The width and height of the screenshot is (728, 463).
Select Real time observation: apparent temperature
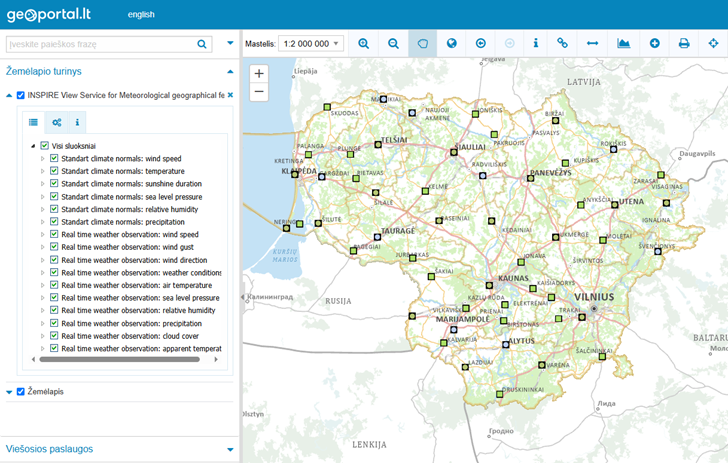pos(141,348)
